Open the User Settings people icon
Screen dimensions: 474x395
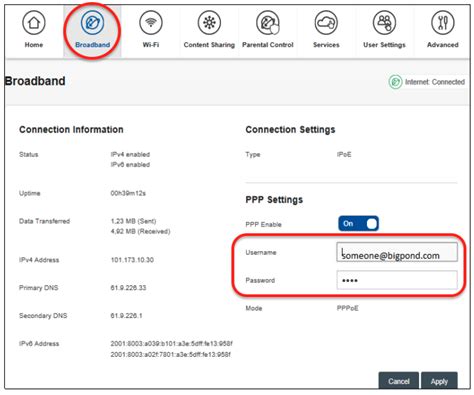pos(384,23)
